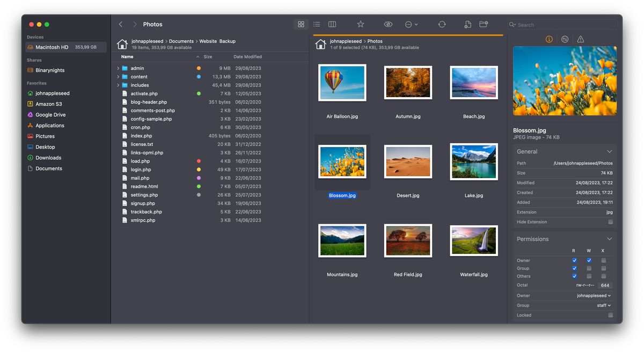Navigate to Documents in the path bar
The width and height of the screenshot is (644, 352).
pyautogui.click(x=181, y=41)
